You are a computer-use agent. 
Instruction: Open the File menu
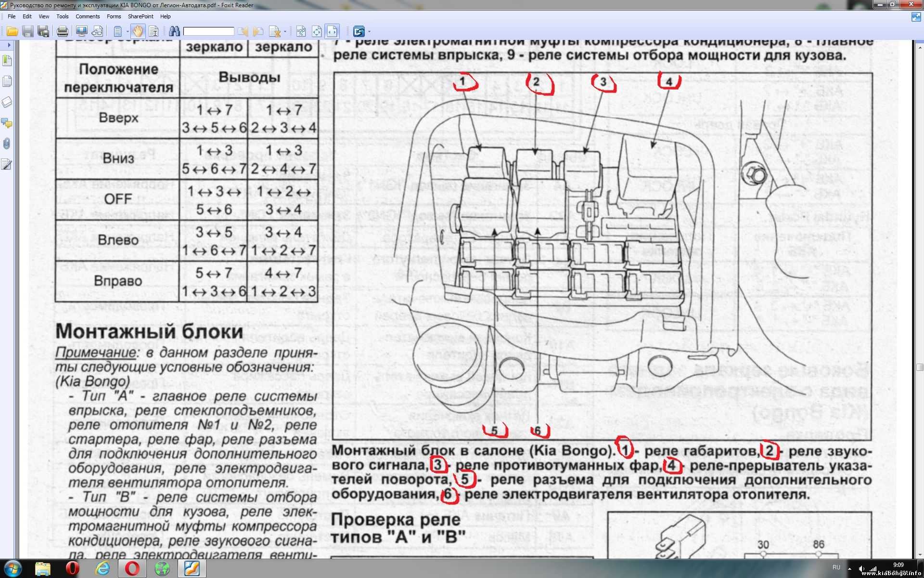(12, 16)
